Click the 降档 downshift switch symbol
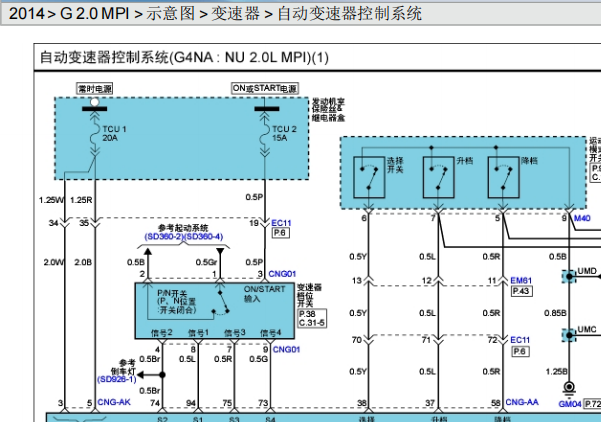601x422 pixels. [x=504, y=177]
